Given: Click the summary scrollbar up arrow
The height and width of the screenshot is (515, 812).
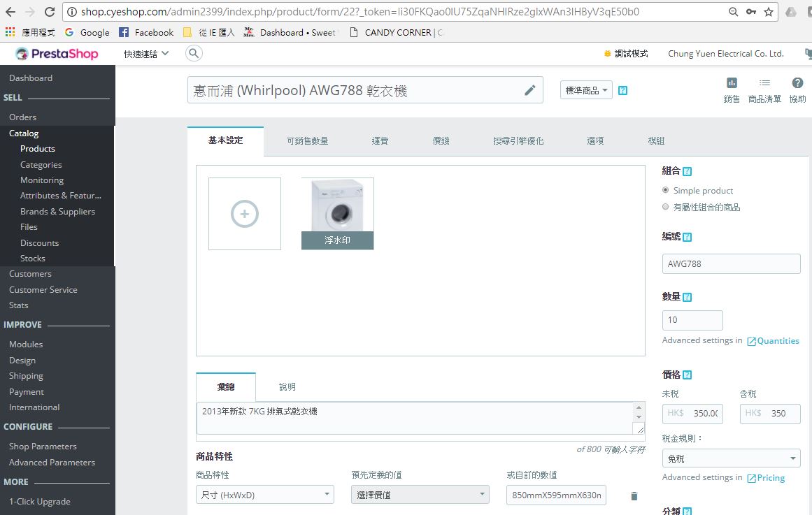Looking at the screenshot, I should pos(639,407).
